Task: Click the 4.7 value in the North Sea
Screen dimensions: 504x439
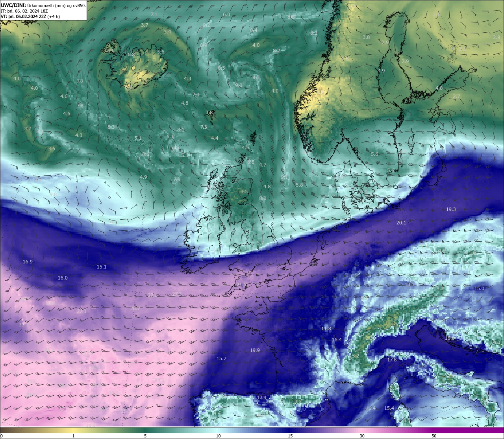Action: click(x=263, y=165)
